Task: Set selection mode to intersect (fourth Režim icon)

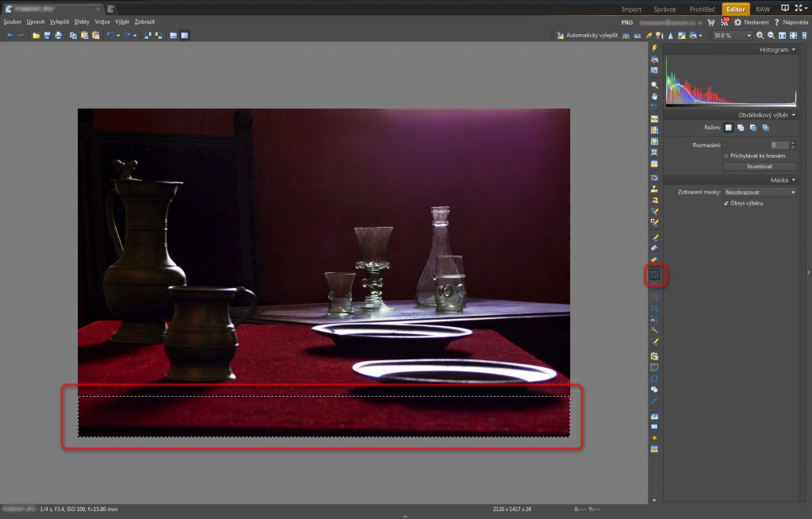Action: pos(766,128)
